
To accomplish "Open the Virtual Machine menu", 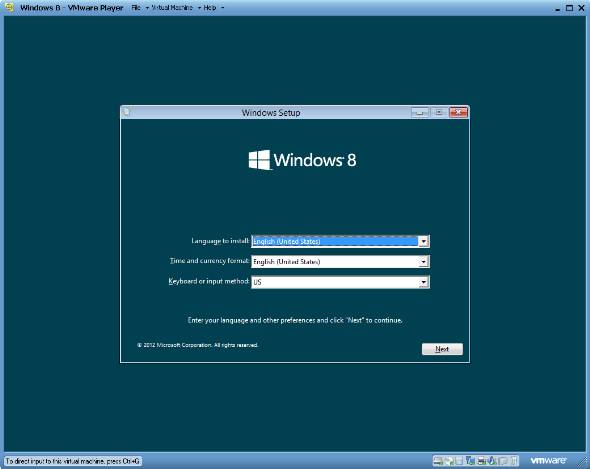I will (x=172, y=8).
